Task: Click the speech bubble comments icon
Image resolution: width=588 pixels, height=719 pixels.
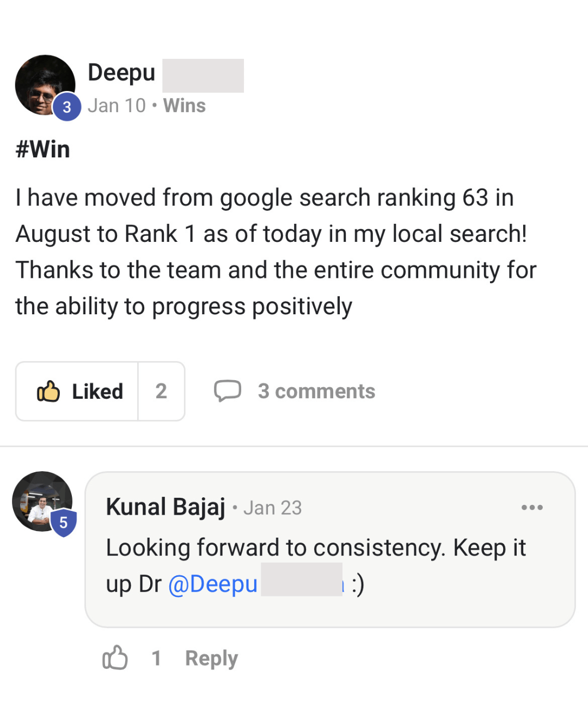Action: pos(228,391)
